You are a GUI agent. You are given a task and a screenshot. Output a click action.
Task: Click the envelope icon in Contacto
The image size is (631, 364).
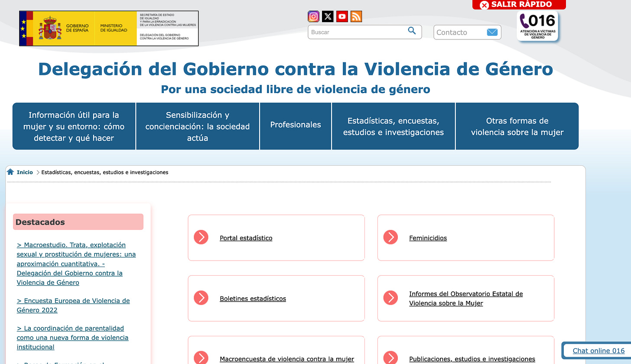pyautogui.click(x=492, y=32)
